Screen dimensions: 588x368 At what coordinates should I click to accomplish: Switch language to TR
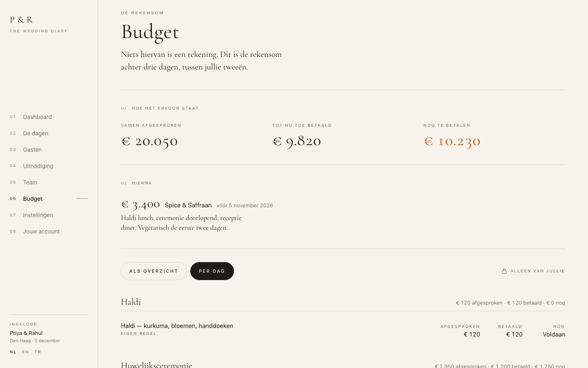tap(38, 352)
